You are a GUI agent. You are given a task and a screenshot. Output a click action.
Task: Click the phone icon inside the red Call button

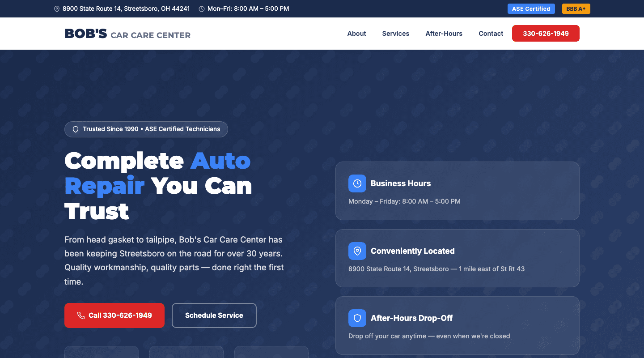(x=80, y=315)
